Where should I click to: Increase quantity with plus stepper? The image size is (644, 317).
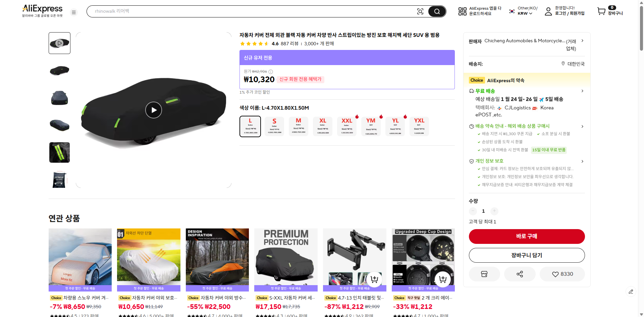494,211
